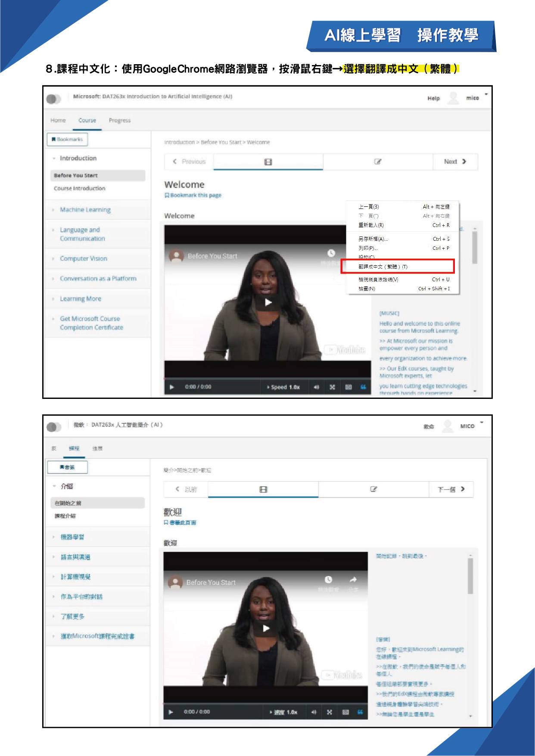Toggle transcript quote icon in Chinese video player

[x=360, y=712]
